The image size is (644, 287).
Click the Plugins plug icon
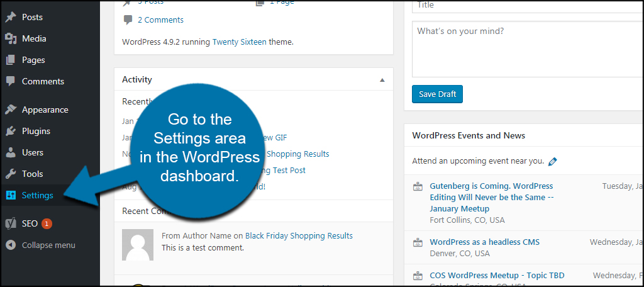tap(10, 131)
